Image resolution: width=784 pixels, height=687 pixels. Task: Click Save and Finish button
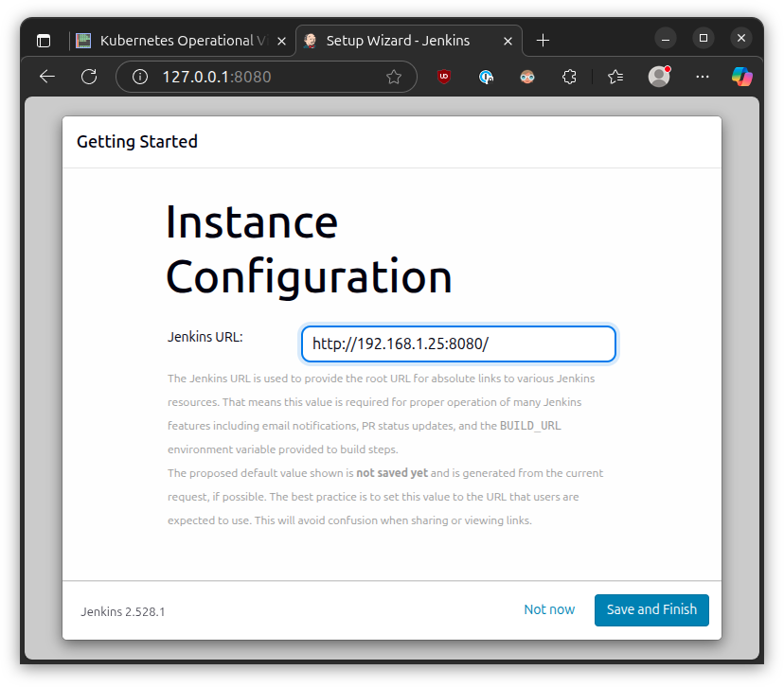pyautogui.click(x=651, y=609)
